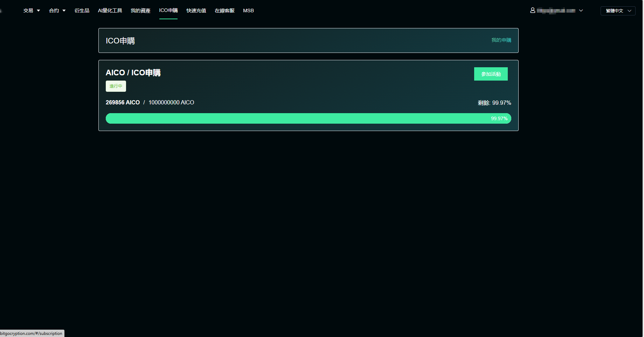Viewport: 644px width, 337px height.
Task: Click the 進行中 status badge
Action: [116, 86]
